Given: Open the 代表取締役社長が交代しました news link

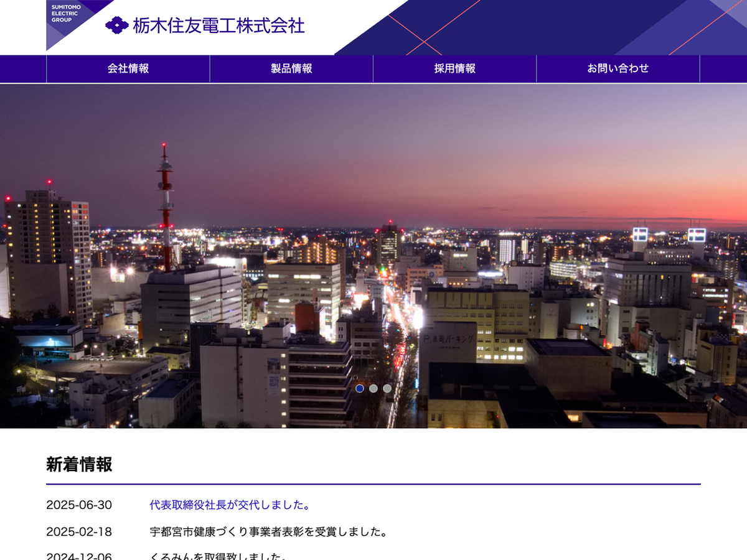Looking at the screenshot, I should pyautogui.click(x=230, y=505).
